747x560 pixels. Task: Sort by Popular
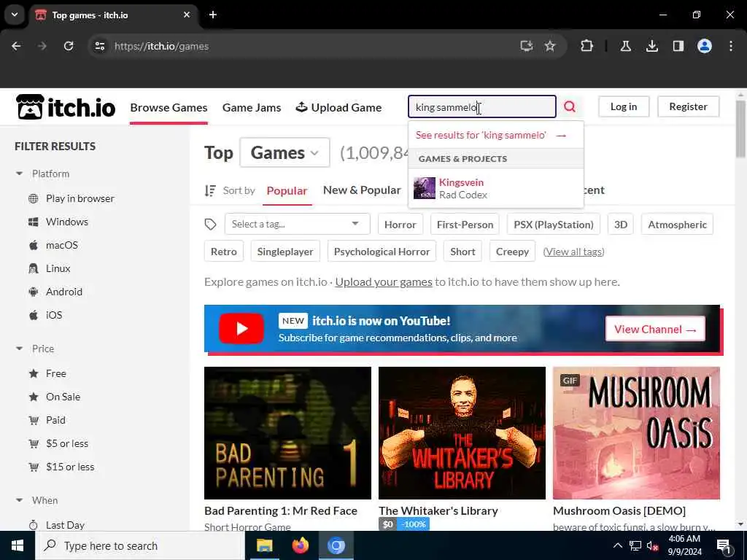point(287,191)
